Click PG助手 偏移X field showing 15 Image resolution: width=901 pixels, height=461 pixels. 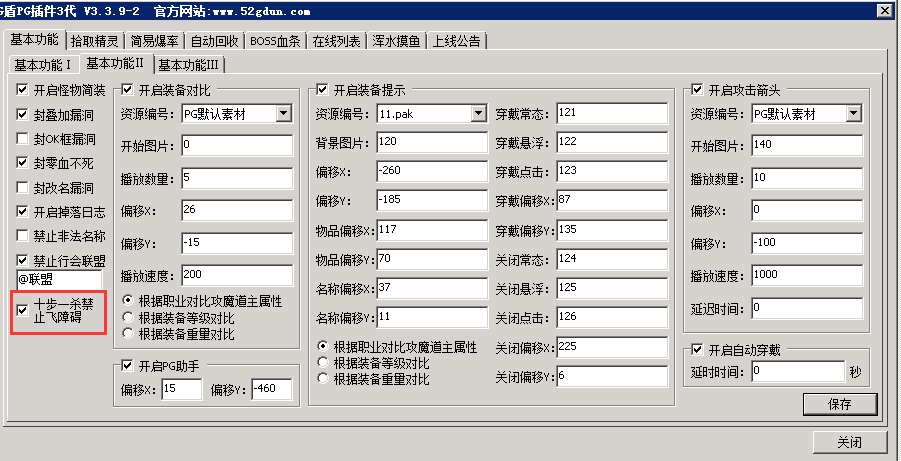182,389
